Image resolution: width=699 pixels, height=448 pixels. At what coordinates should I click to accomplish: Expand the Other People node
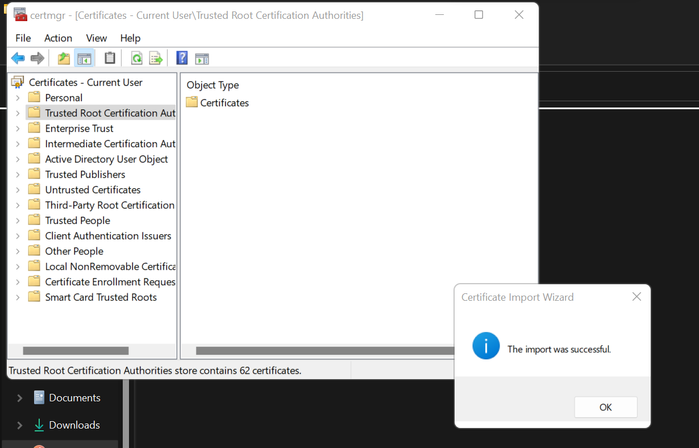tap(17, 251)
